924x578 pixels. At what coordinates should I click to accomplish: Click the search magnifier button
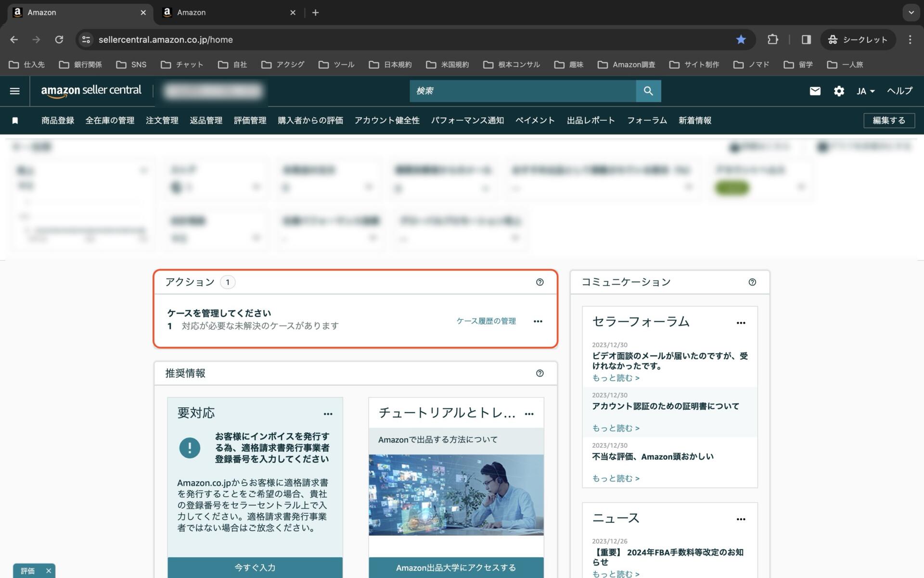click(648, 91)
